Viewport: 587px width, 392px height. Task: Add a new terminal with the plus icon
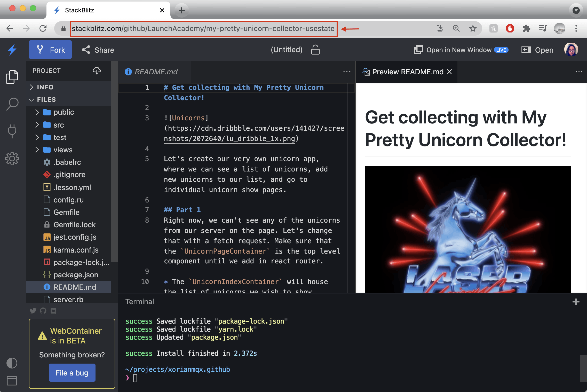576,301
